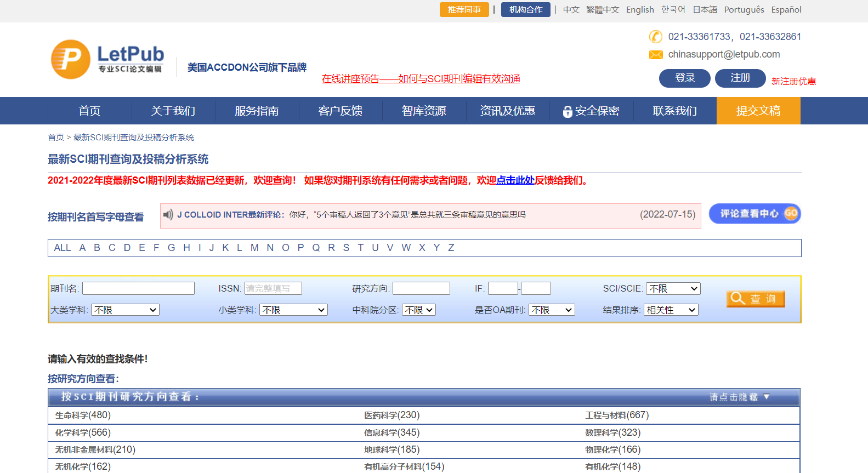Open the 中科院分区 dropdown
This screenshot has width=868, height=473.
(x=419, y=310)
